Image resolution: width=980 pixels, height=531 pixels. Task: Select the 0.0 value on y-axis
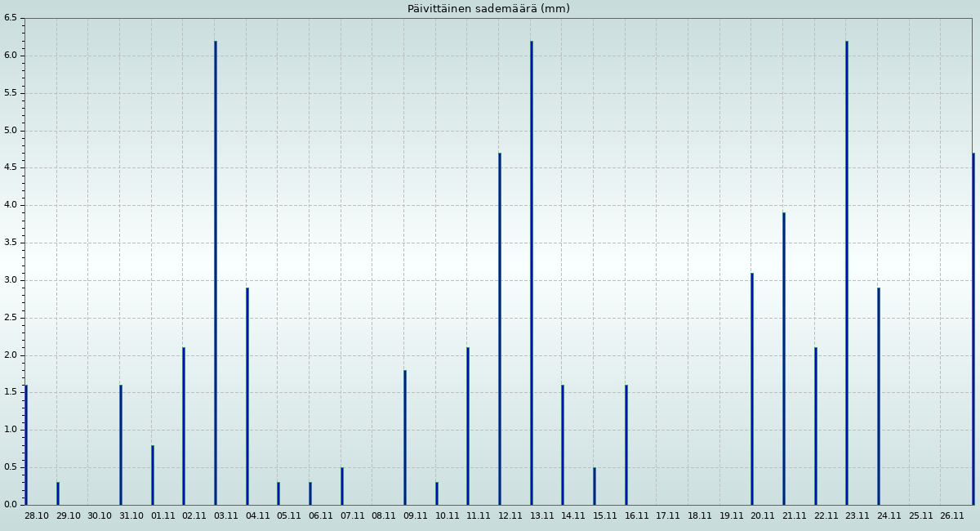[10, 505]
